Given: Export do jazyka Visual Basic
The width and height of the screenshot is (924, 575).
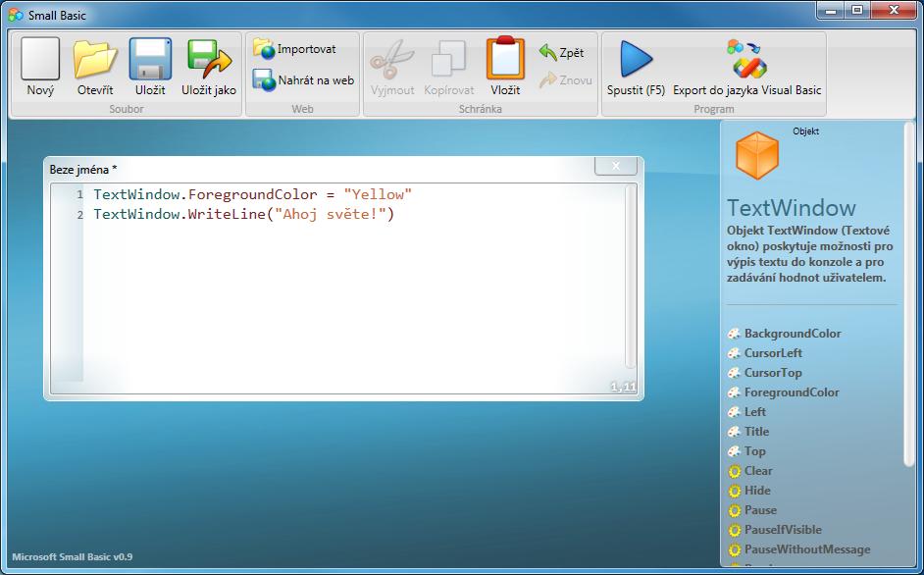Looking at the screenshot, I should [746, 68].
